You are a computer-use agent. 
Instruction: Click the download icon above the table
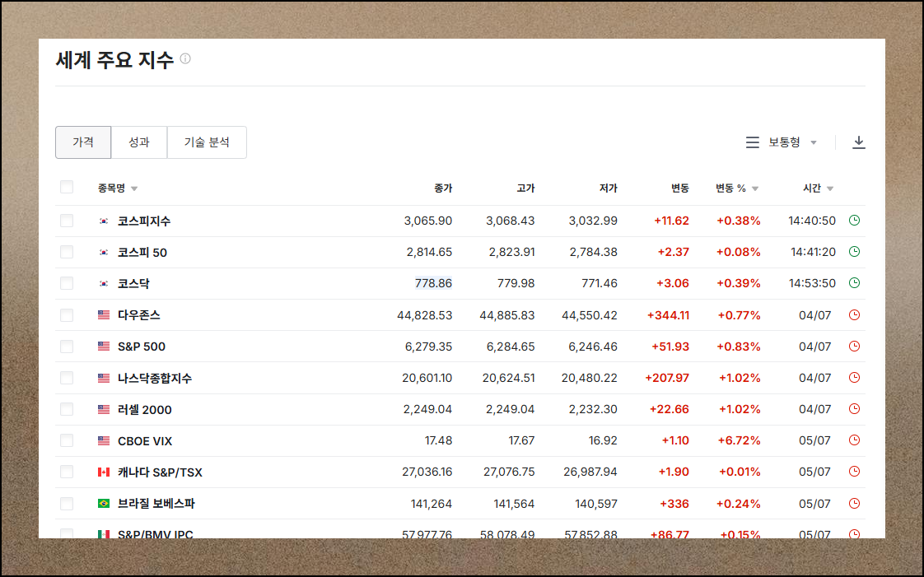(859, 142)
